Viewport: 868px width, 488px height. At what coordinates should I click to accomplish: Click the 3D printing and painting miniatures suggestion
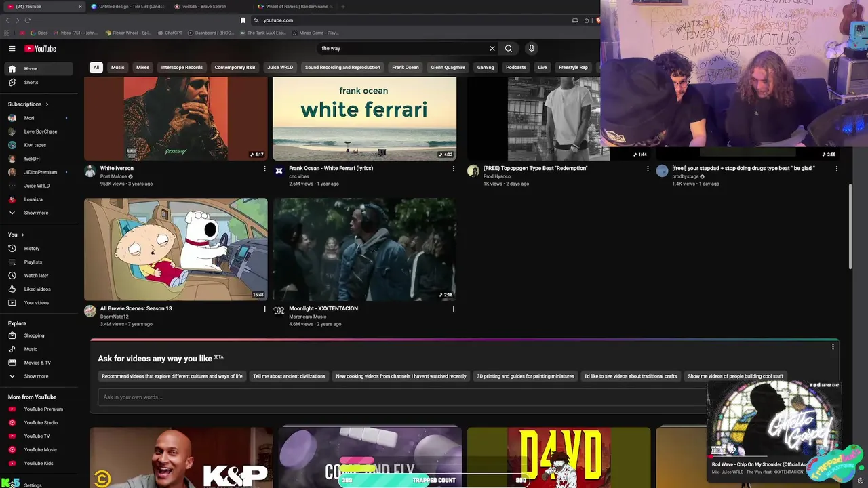click(x=526, y=376)
